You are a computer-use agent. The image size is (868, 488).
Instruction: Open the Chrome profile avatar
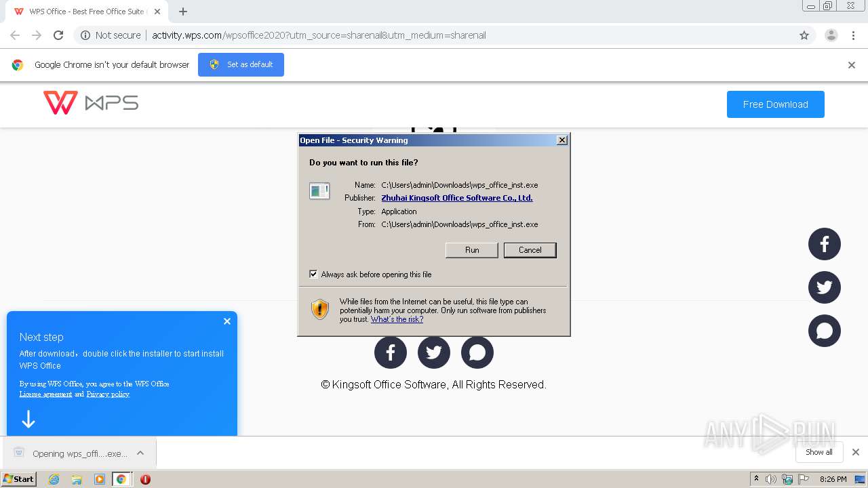831,35
